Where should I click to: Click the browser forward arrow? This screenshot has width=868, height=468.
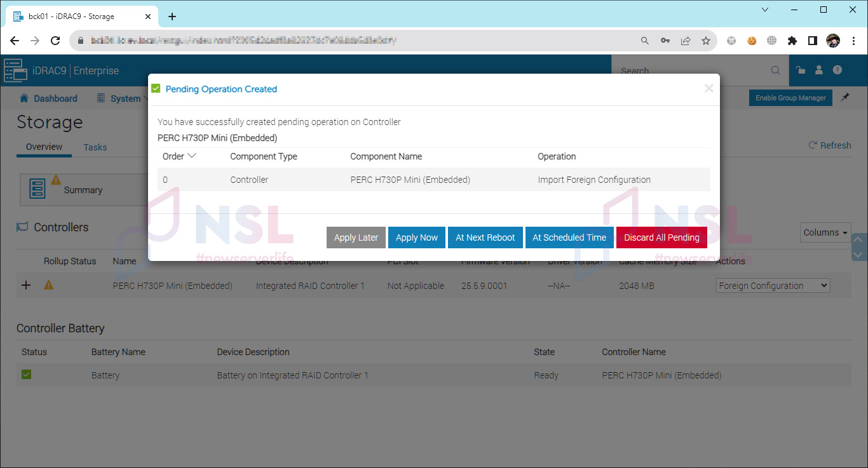pos(35,41)
